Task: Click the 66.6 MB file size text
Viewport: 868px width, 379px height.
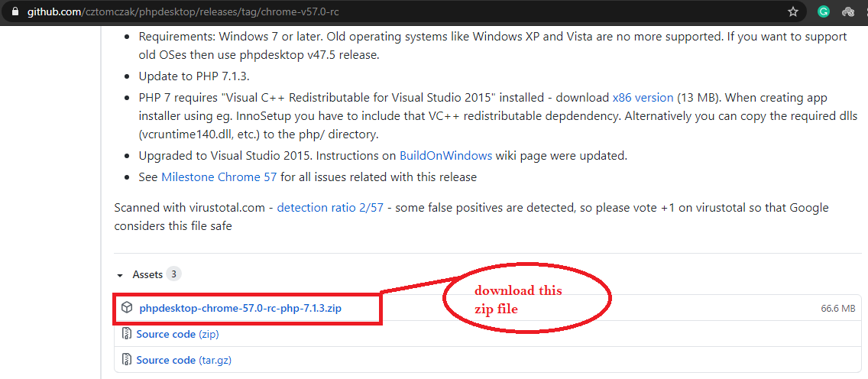Action: click(838, 308)
